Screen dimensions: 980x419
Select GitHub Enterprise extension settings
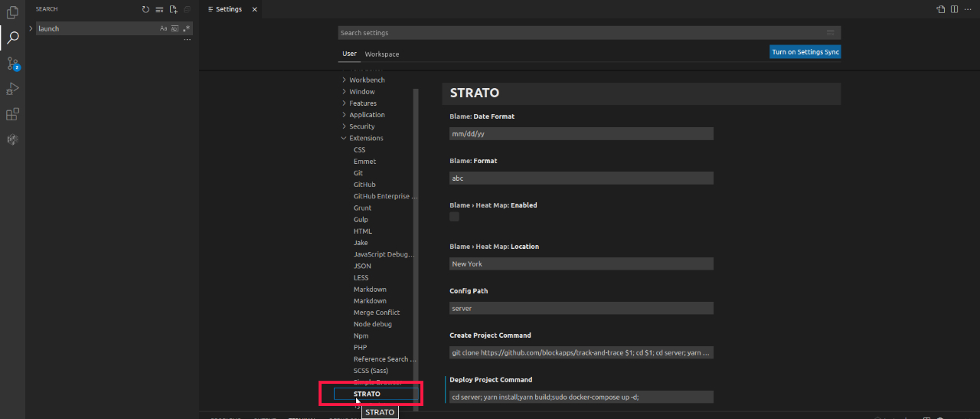coord(385,196)
